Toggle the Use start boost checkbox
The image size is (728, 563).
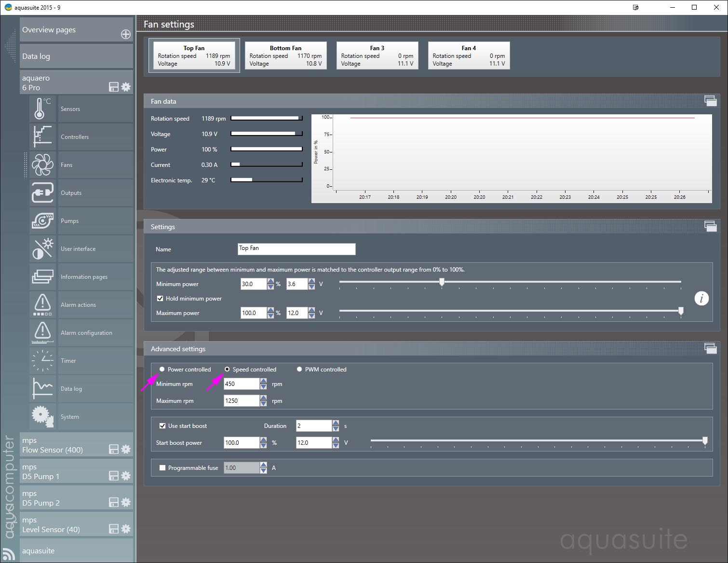(162, 426)
